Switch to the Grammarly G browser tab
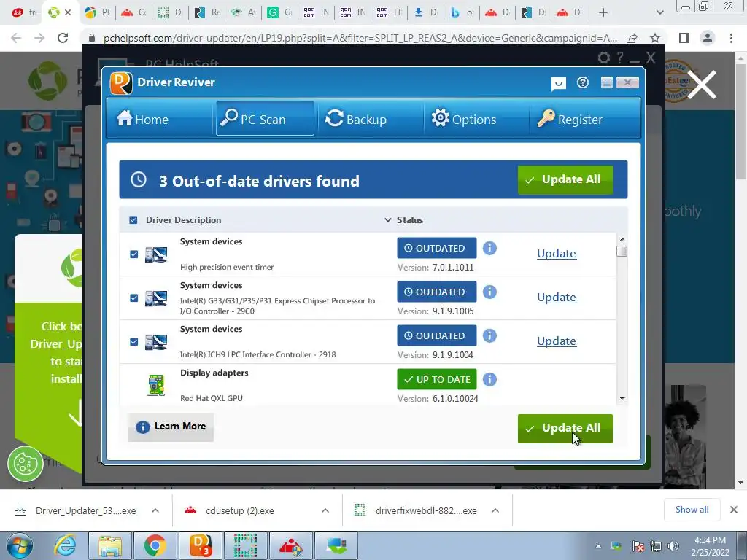Screen dimensions: 747x560 pyautogui.click(x=279, y=13)
